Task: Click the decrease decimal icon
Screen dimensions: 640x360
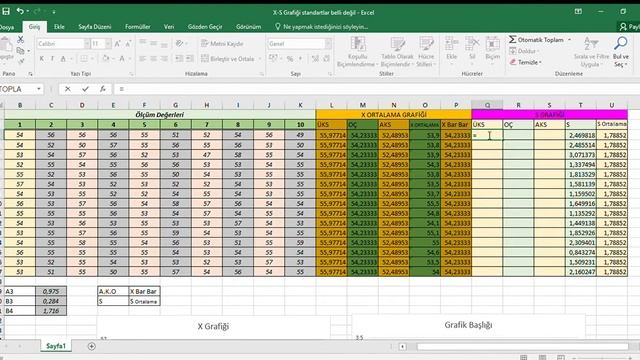Action: tap(326, 59)
